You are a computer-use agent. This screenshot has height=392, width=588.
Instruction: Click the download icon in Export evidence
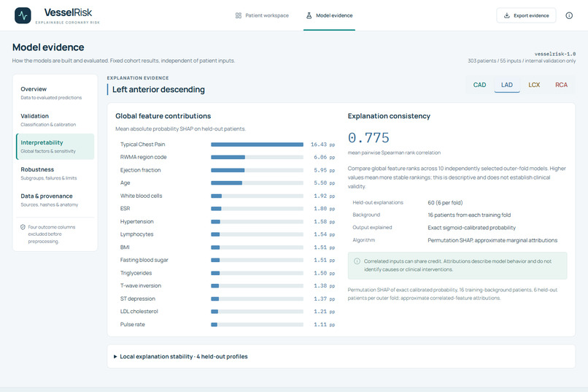pos(506,15)
